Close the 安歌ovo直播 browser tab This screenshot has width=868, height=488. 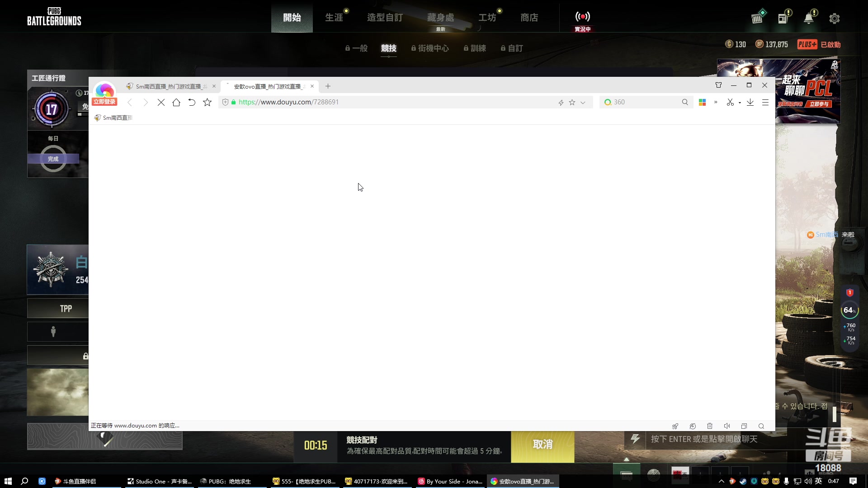312,86
